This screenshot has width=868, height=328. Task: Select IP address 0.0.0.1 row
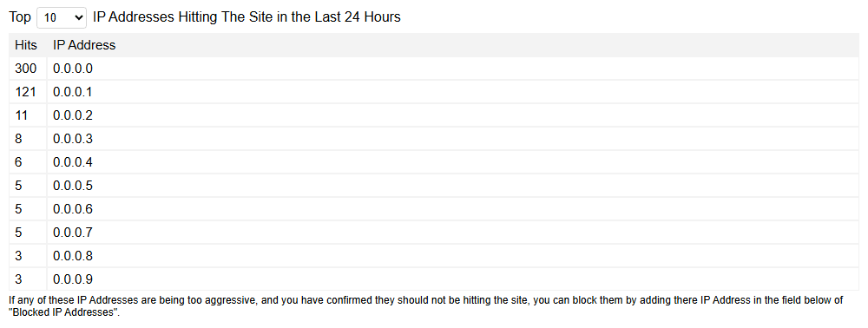(434, 92)
